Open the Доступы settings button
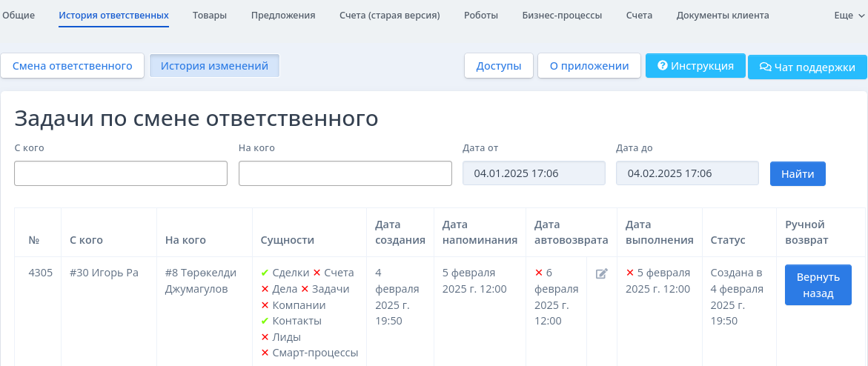 499,66
